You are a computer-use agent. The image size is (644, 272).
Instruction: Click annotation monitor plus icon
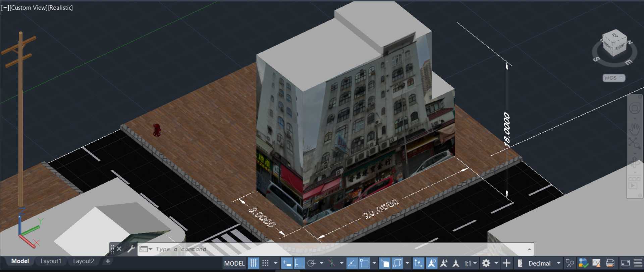[506, 263]
